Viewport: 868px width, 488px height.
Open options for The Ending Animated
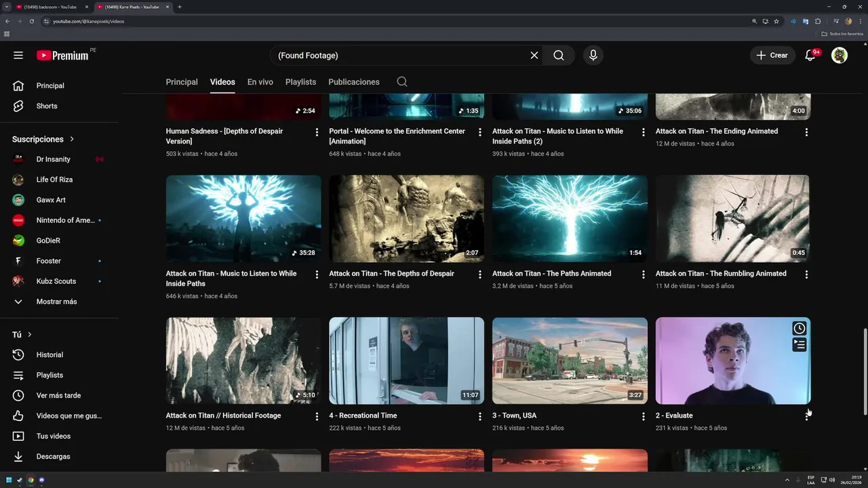[806, 132]
